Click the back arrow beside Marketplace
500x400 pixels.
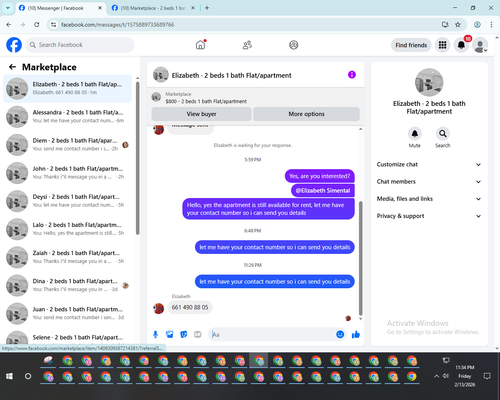12,67
